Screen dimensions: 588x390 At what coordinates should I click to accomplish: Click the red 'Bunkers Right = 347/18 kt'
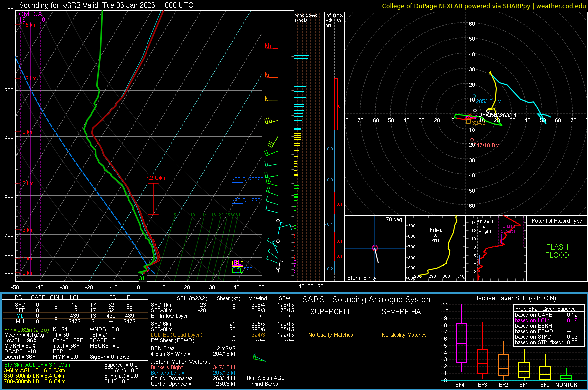(x=193, y=368)
